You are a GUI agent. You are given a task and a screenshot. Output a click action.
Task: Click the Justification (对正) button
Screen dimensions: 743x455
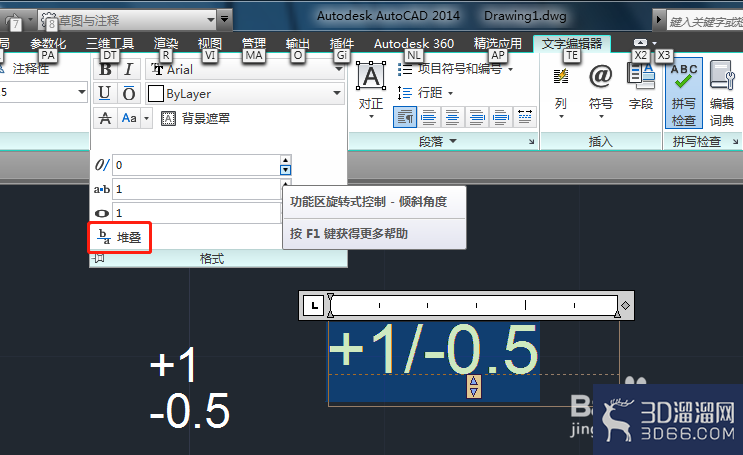click(371, 89)
